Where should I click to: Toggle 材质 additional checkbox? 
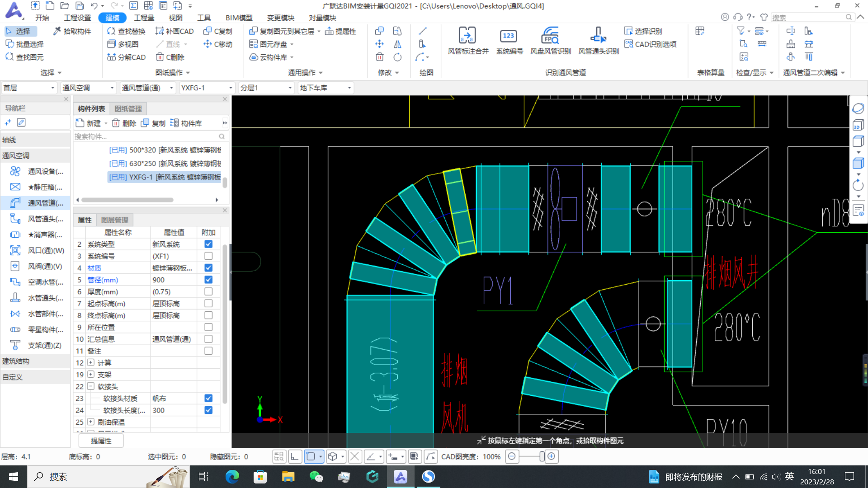point(208,268)
